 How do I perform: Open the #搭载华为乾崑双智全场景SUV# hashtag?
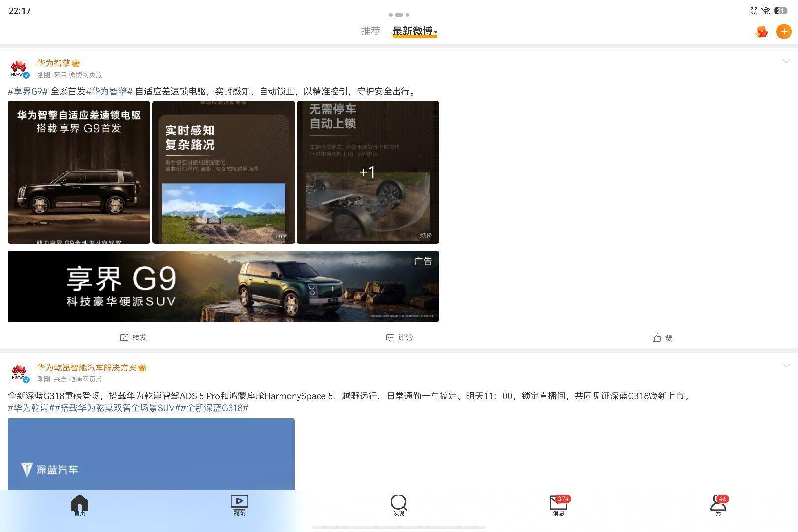click(x=118, y=408)
